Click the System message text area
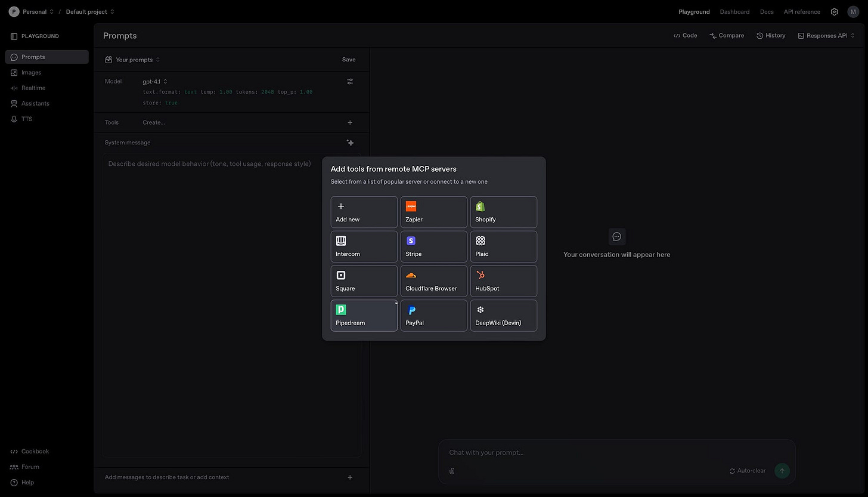 point(231,305)
